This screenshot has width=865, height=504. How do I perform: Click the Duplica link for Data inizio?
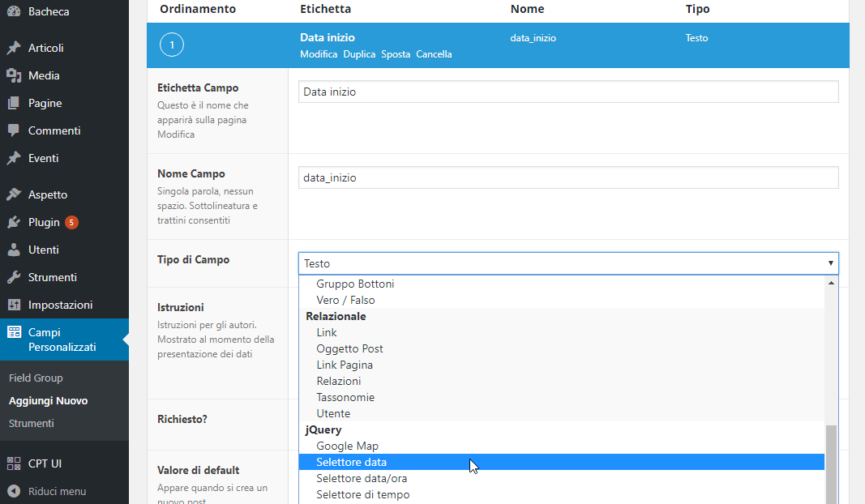pyautogui.click(x=359, y=54)
